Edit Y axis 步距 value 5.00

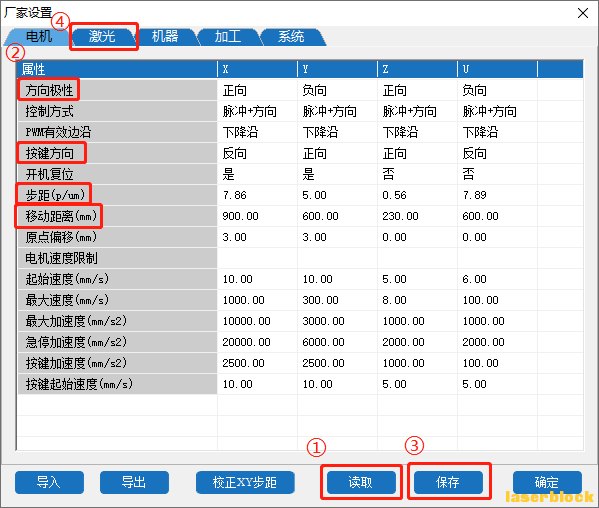coord(337,195)
